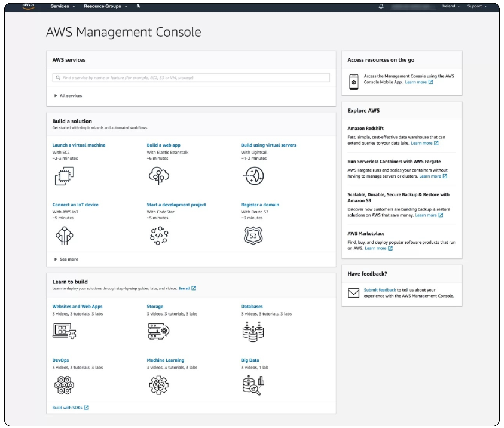Open the Resource Groups dropdown

coord(105,6)
